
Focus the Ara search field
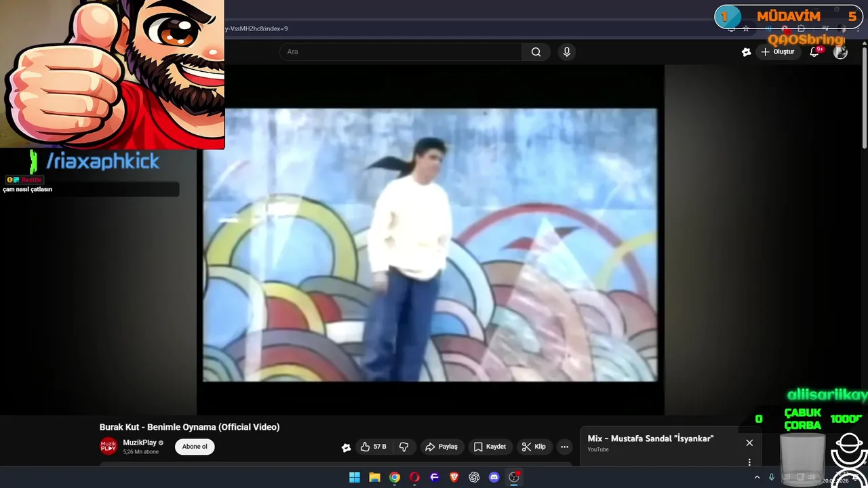pyautogui.click(x=400, y=52)
